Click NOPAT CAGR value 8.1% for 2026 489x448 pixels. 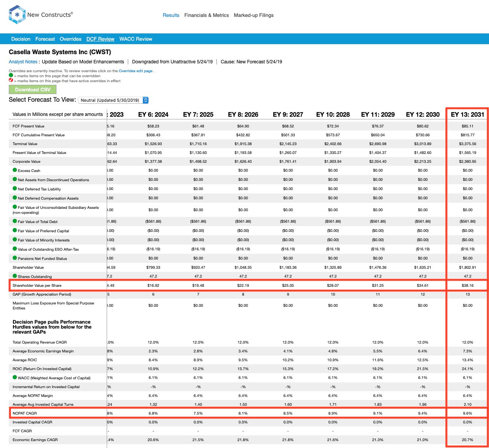[243, 413]
